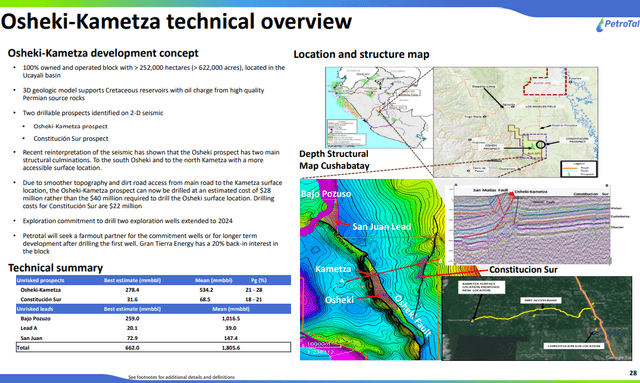Click the slide title Osheki-Kametza technical overview
The width and height of the screenshot is (640, 383).
pos(176,21)
